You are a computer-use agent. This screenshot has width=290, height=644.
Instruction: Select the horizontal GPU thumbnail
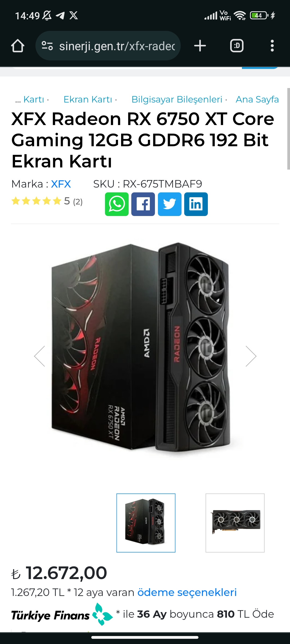235,523
